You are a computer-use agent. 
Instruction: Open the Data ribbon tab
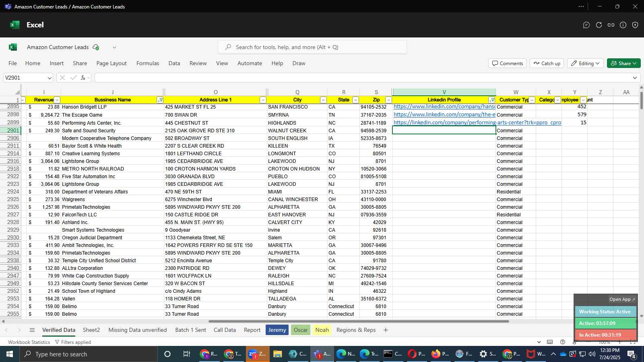(174, 63)
